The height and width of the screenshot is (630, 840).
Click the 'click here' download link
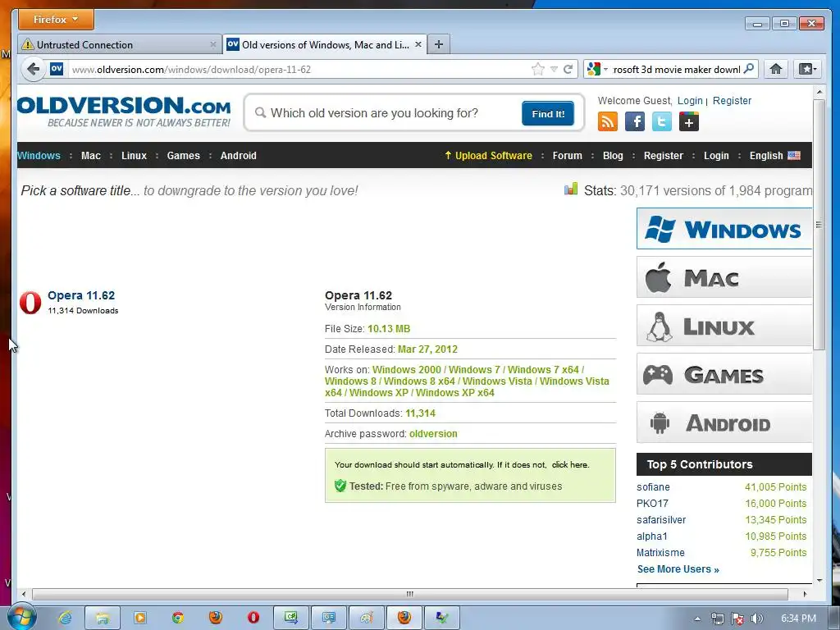(570, 464)
